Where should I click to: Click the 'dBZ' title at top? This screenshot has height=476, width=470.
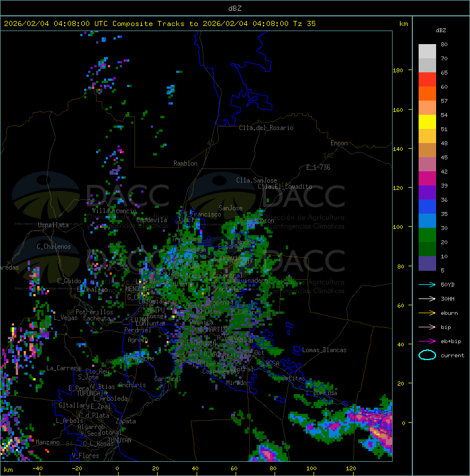(235, 8)
